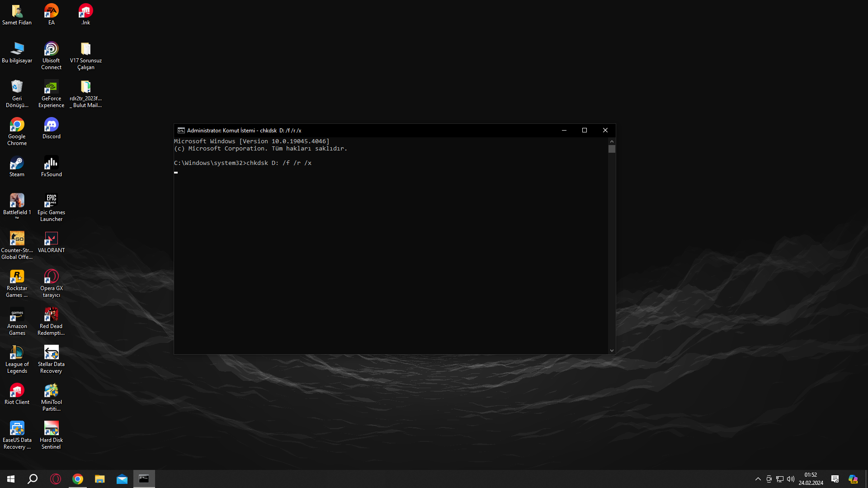Grab the console vertical scrollbar thumb
This screenshot has width=868, height=488.
coord(612,149)
